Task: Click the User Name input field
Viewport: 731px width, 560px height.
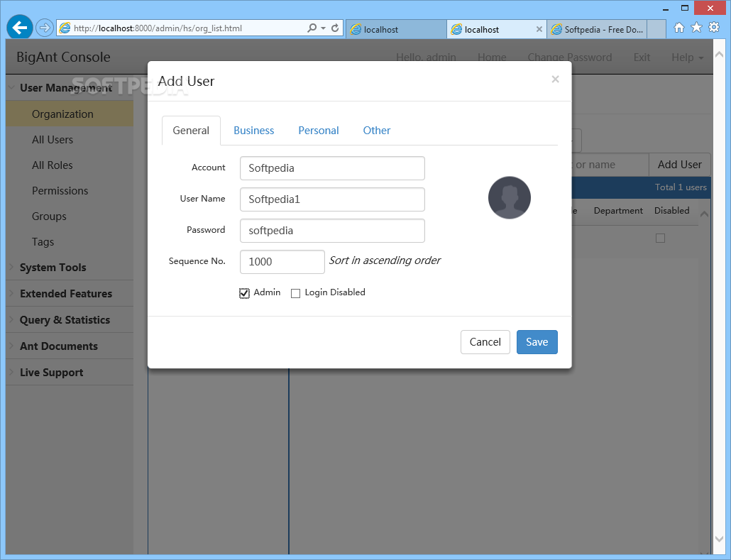Action: (332, 199)
